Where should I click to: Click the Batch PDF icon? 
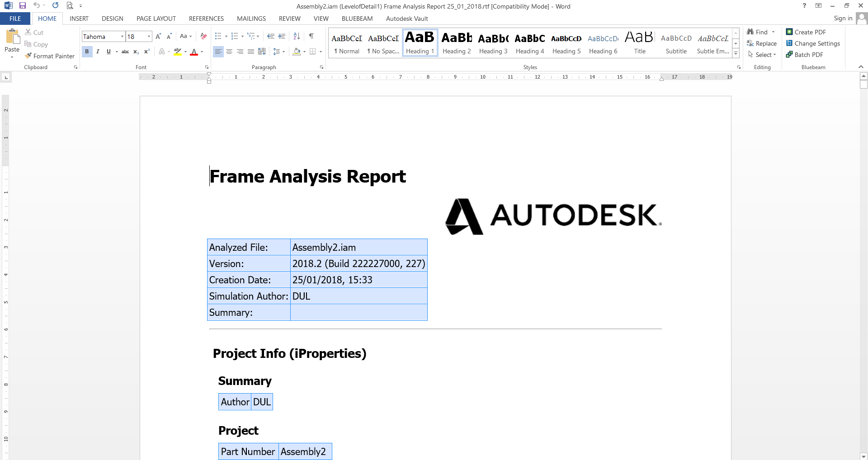tap(789, 54)
